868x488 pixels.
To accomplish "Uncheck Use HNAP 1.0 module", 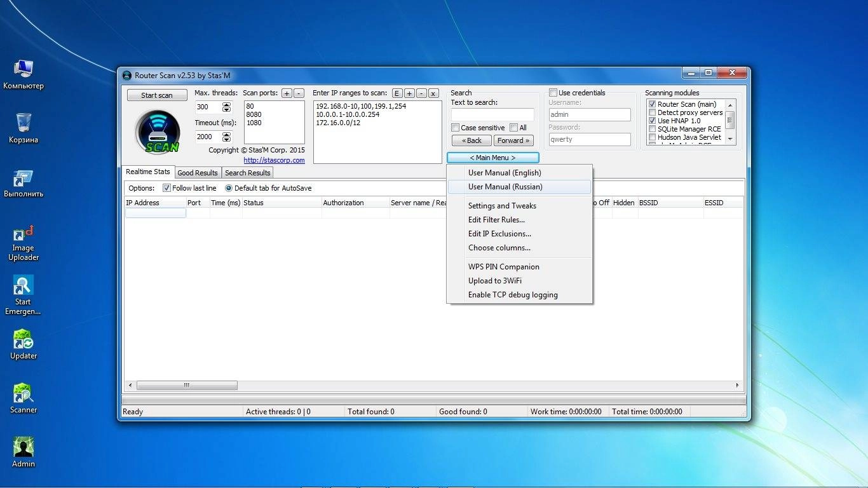I will pos(652,121).
